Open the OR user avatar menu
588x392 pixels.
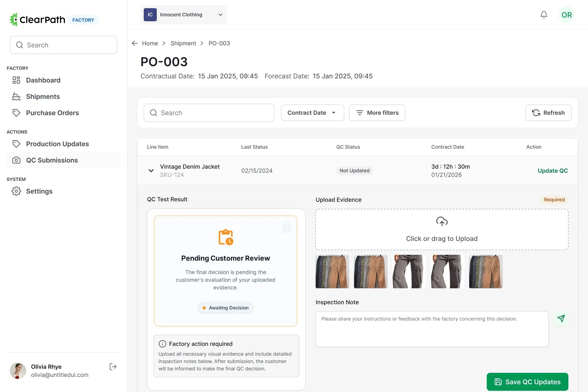click(567, 15)
